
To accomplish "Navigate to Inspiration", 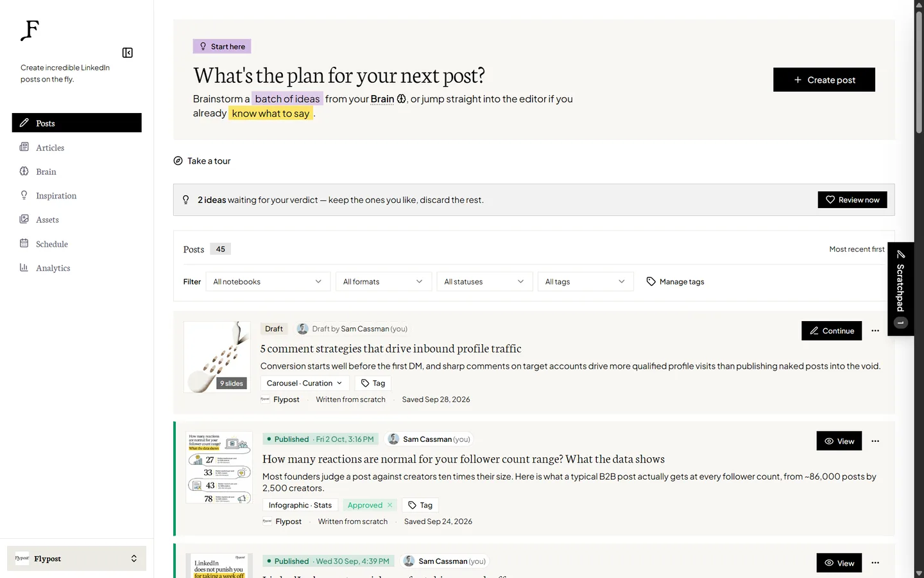I will click(76, 196).
